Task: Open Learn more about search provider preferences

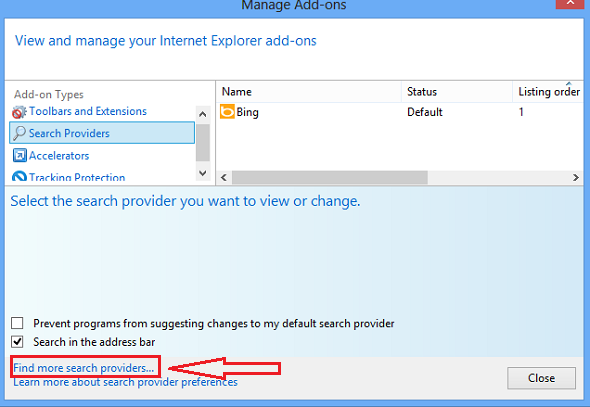Action: (x=125, y=382)
